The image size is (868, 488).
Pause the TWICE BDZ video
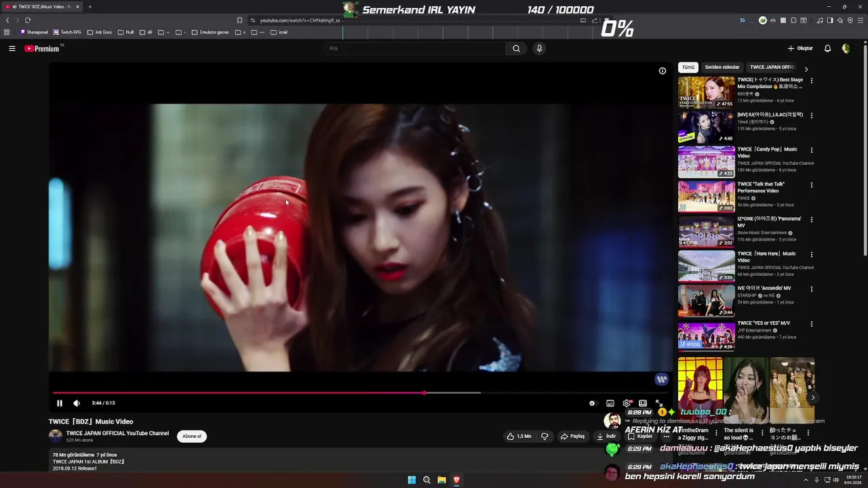[60, 403]
